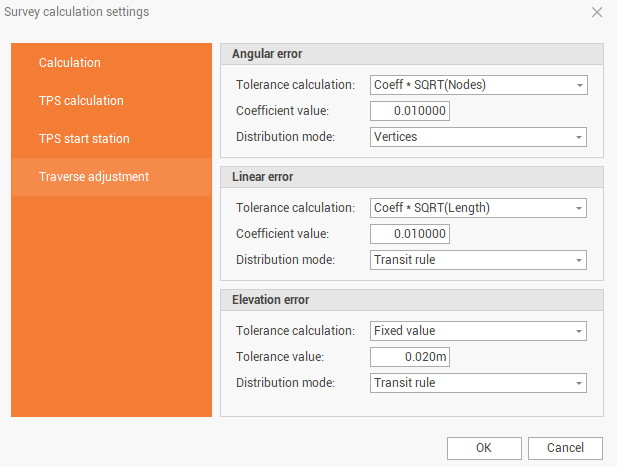Expand Angular error Distribution mode dropdown

pyautogui.click(x=478, y=137)
